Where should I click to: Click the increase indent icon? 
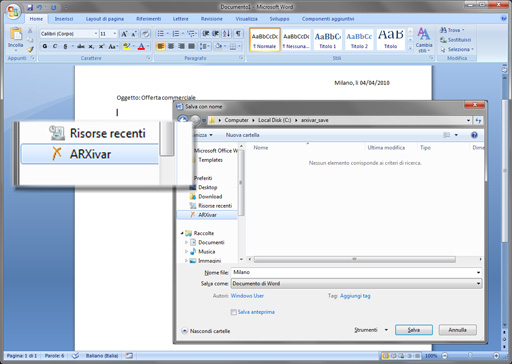(x=216, y=34)
